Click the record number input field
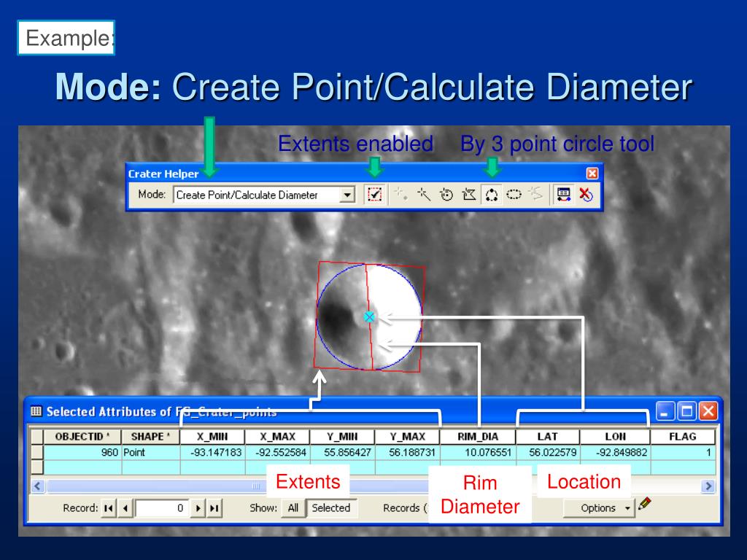 pos(162,508)
